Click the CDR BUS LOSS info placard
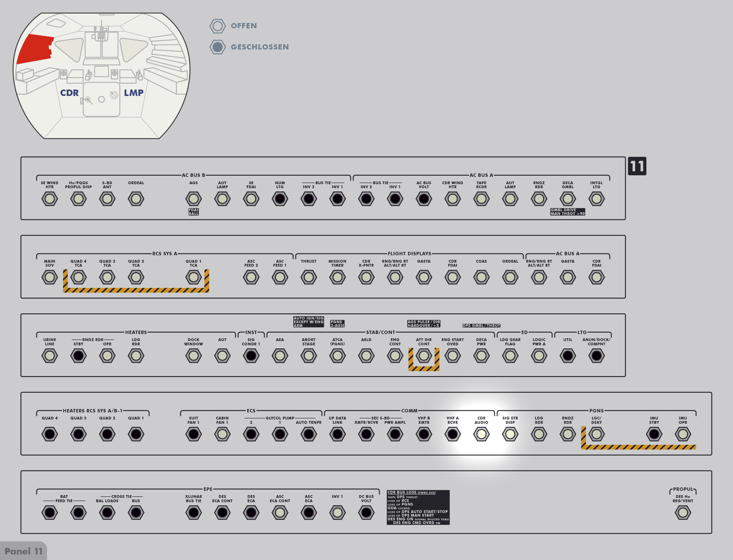This screenshot has height=560, width=733. [x=418, y=507]
